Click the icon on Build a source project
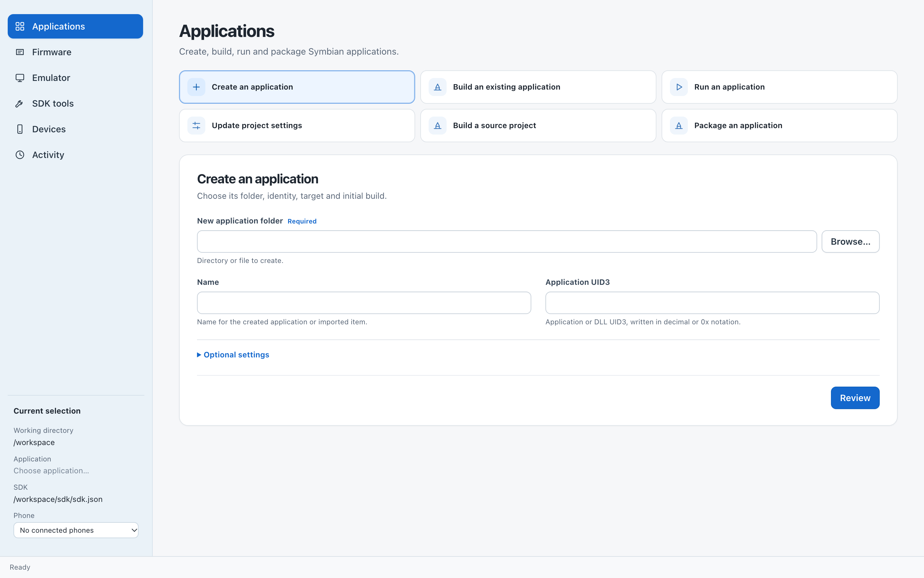Viewport: 924px width, 578px height. point(438,125)
